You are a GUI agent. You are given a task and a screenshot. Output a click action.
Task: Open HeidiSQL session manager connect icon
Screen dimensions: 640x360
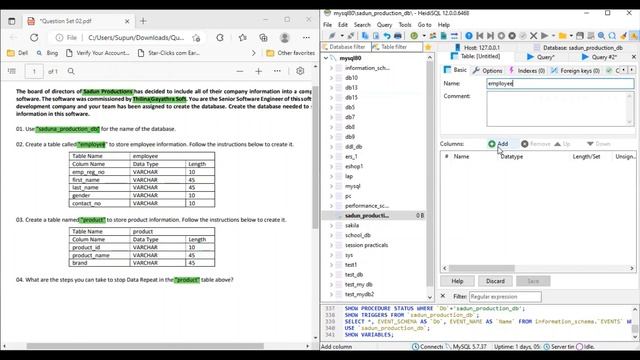pyautogui.click(x=332, y=36)
